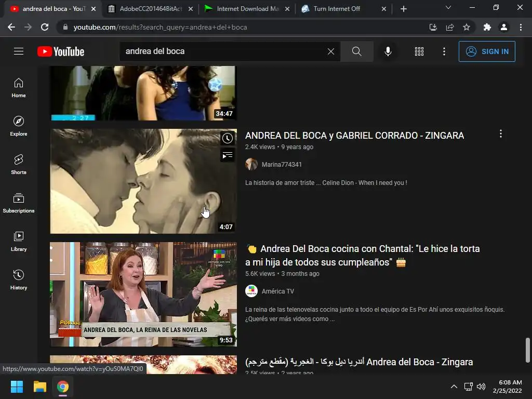Viewport: 532px width, 399px height.
Task: Play the 9:53 cooking video thumbnail
Action: pos(143,294)
